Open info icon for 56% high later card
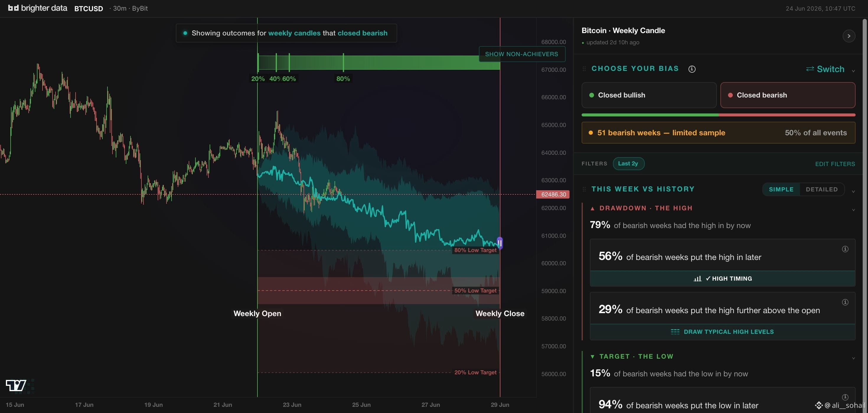 click(x=845, y=249)
